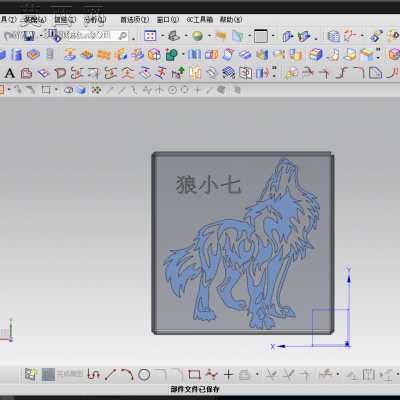
Task: Open the GC工具箱 menu
Action: coord(199,20)
